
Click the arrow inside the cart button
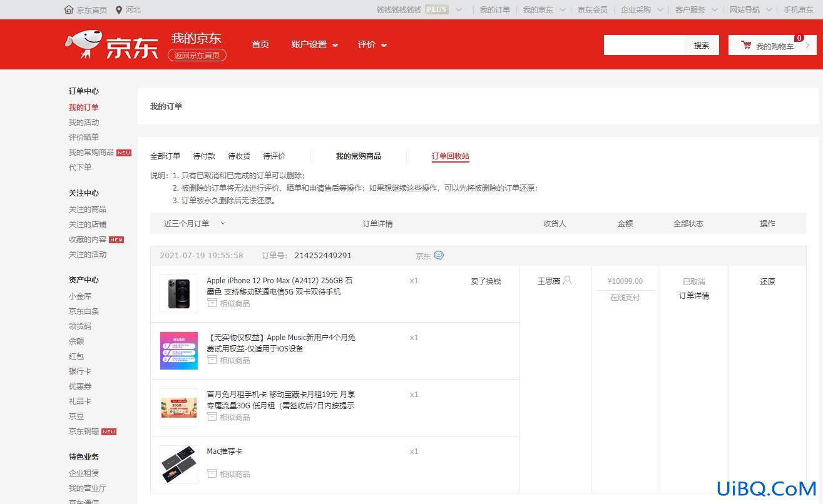(807, 45)
